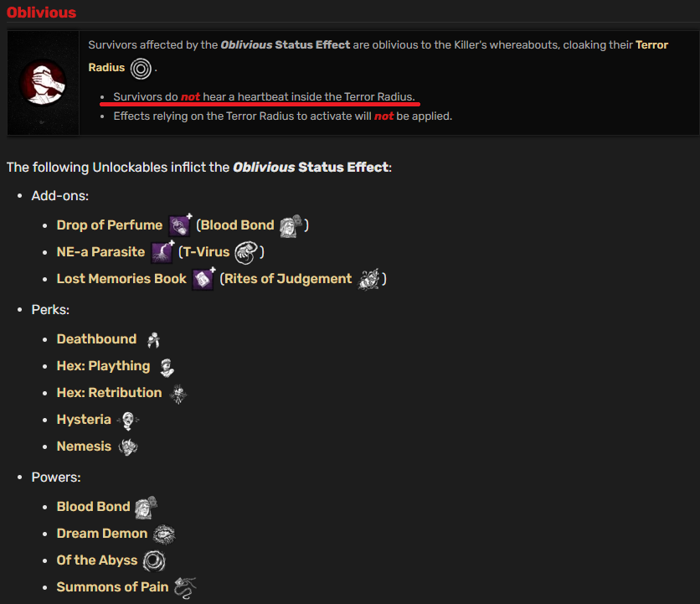
Task: Click the T-Virus power icon
Action: pyautogui.click(x=246, y=252)
